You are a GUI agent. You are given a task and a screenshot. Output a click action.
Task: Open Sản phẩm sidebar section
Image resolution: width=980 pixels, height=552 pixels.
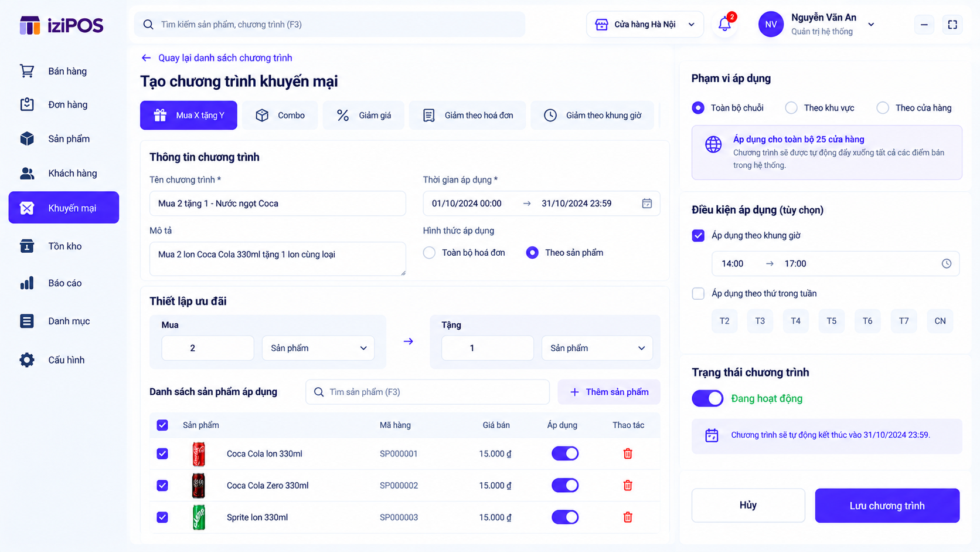click(x=64, y=138)
